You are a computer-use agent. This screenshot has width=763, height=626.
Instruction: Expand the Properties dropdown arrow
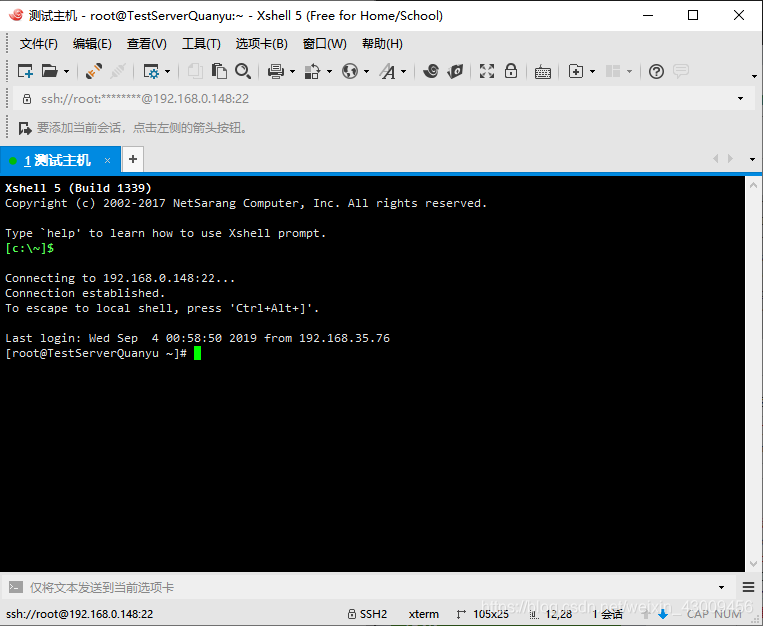[x=167, y=72]
